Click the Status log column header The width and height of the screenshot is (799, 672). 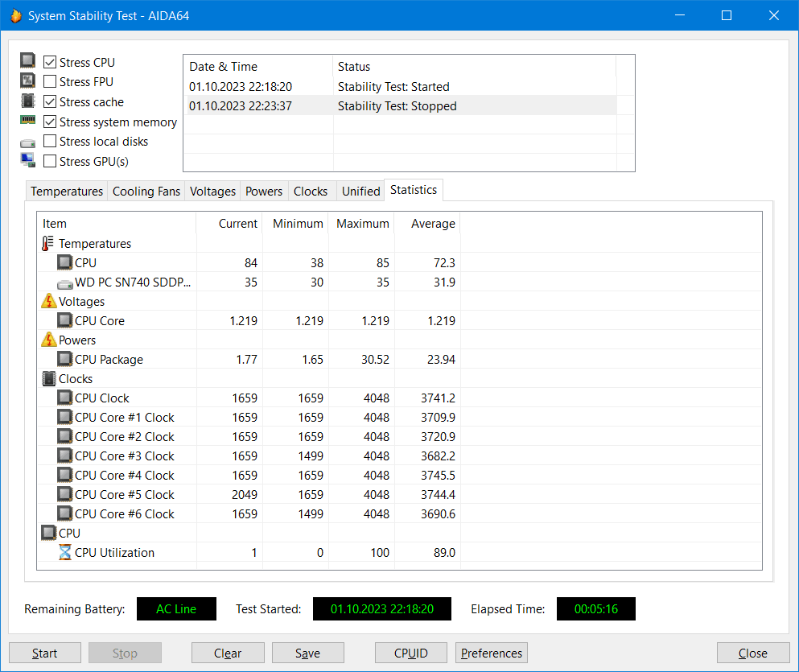coord(475,67)
